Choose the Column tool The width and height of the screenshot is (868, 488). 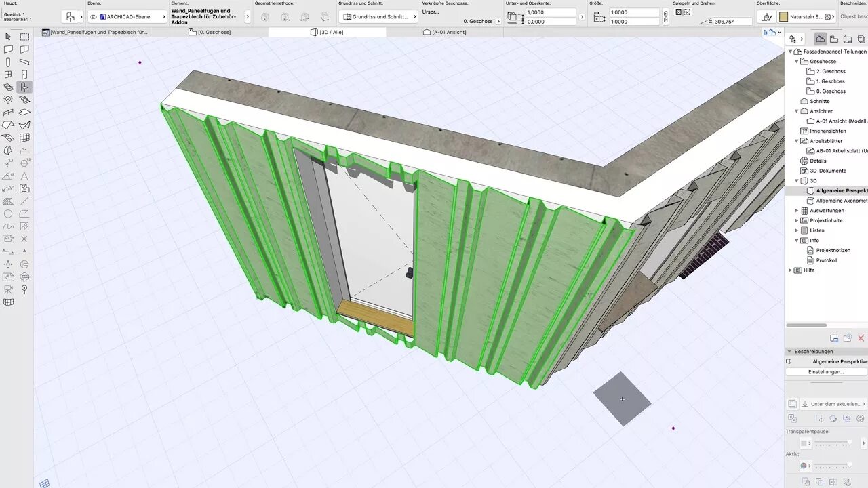pyautogui.click(x=8, y=62)
